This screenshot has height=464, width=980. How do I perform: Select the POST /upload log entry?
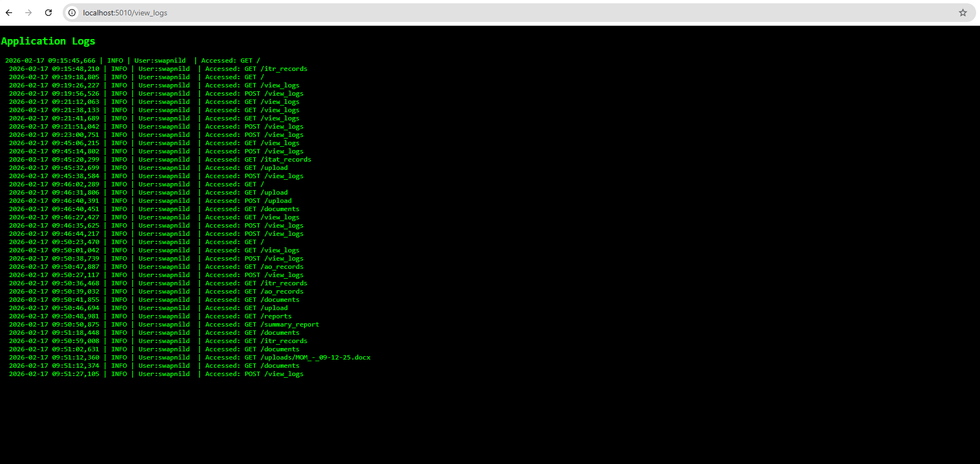(x=268, y=201)
